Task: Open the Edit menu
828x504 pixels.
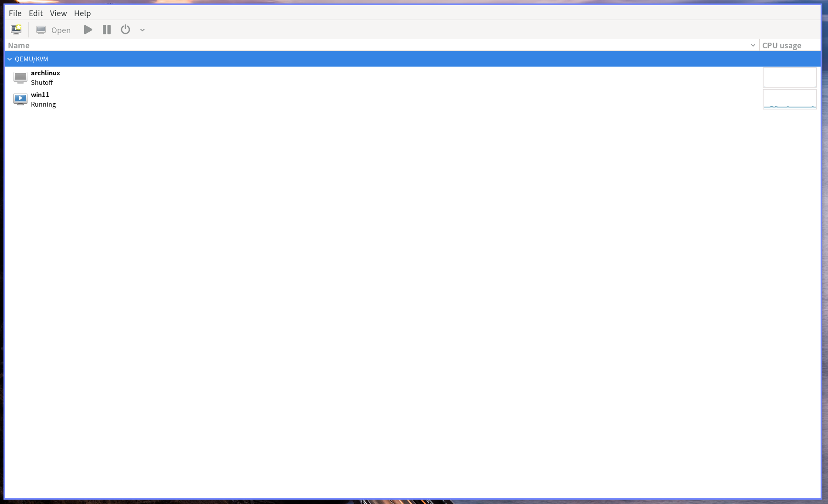Action: click(36, 13)
